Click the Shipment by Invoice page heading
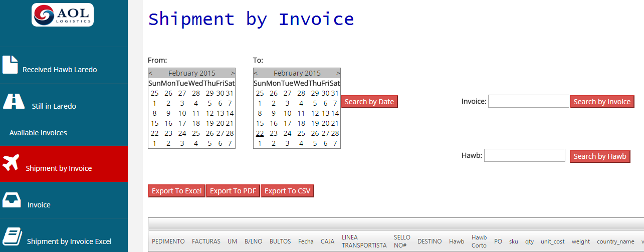The image size is (644, 252). (251, 19)
